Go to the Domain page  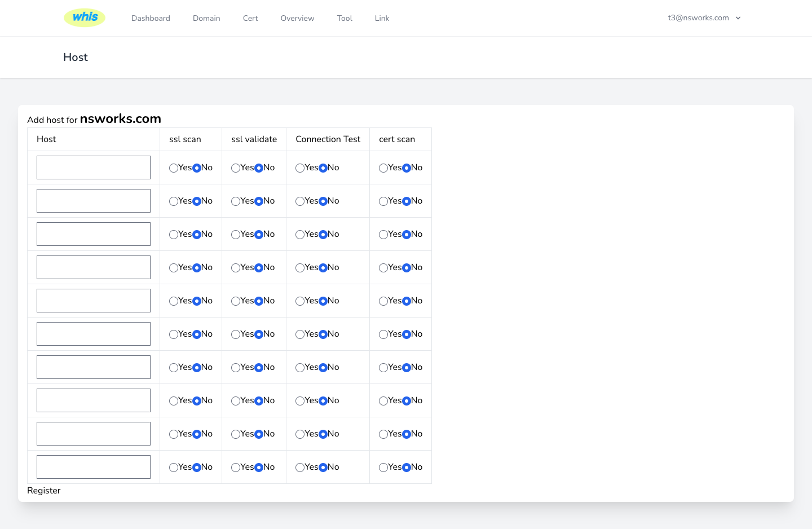[x=206, y=18]
